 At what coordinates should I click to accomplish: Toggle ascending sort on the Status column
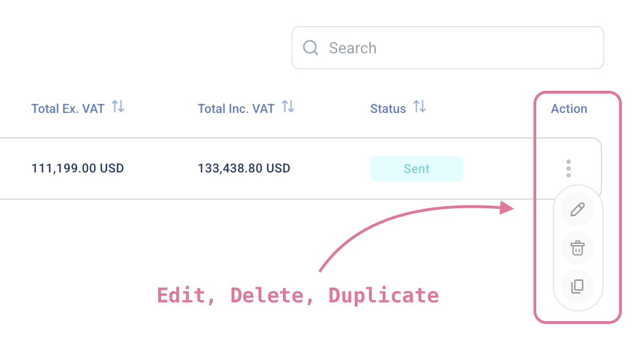(x=421, y=107)
